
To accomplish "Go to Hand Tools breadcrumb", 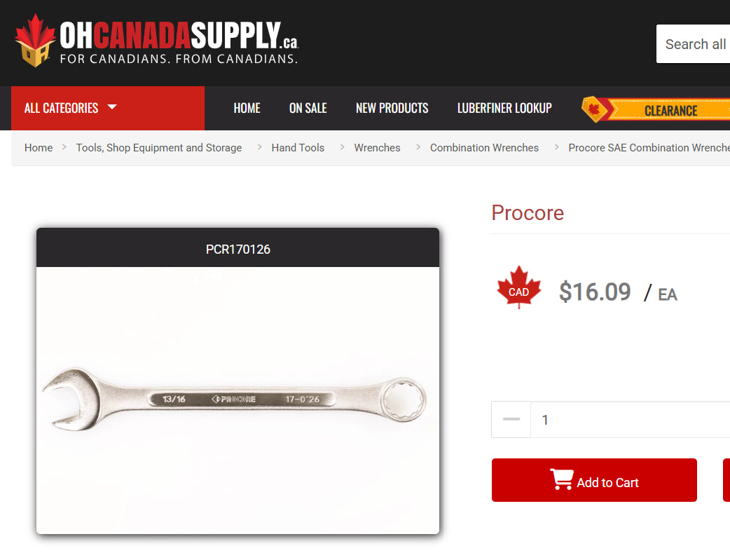I will tap(298, 148).
